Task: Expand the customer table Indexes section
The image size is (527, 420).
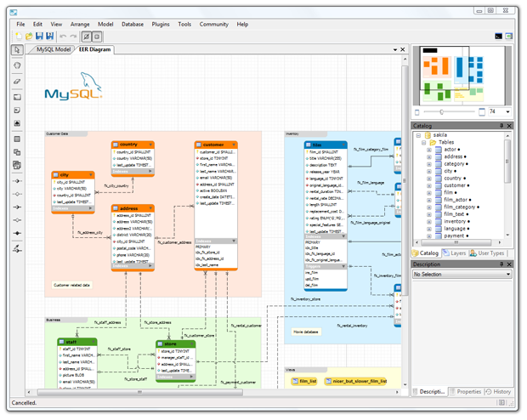Action: click(234, 241)
